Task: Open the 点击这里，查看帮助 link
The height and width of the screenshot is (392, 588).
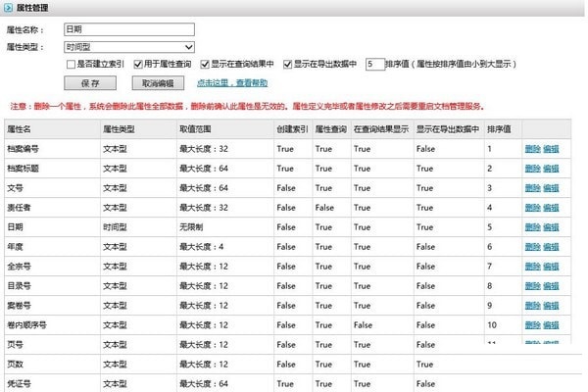Action: click(232, 83)
